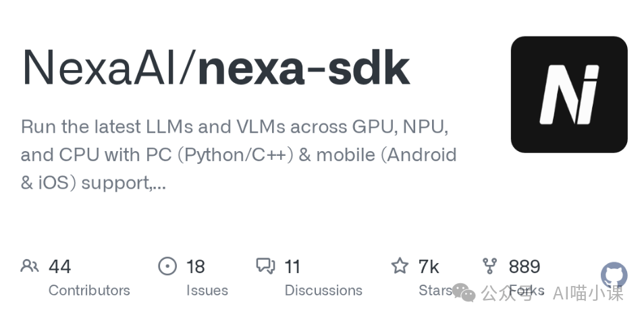This screenshot has height=319, width=644.
Task: Open the Contributors label
Action: (89, 291)
